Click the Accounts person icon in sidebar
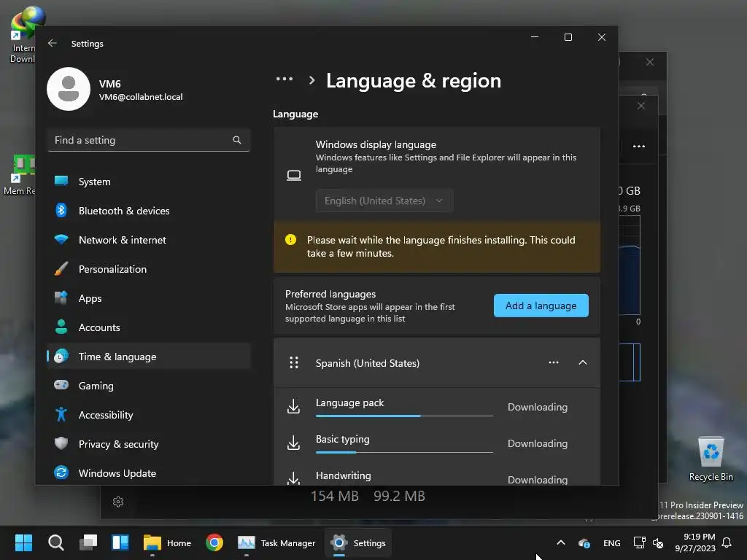 click(61, 327)
